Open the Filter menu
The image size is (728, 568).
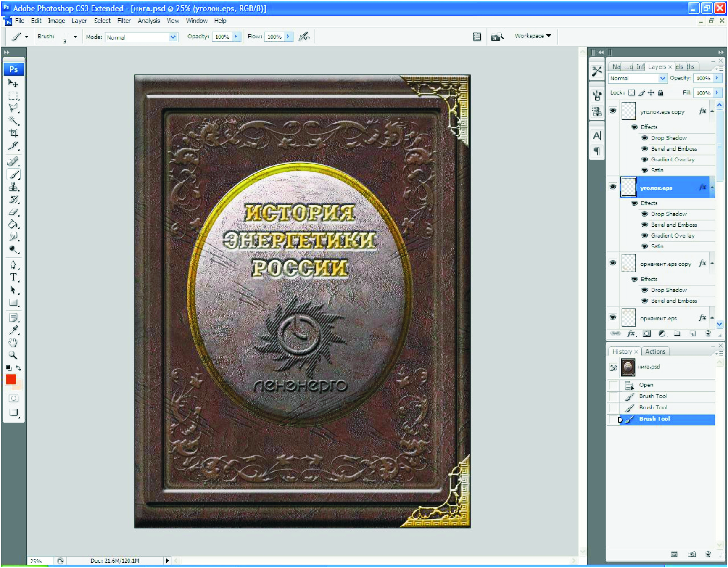pyautogui.click(x=124, y=21)
